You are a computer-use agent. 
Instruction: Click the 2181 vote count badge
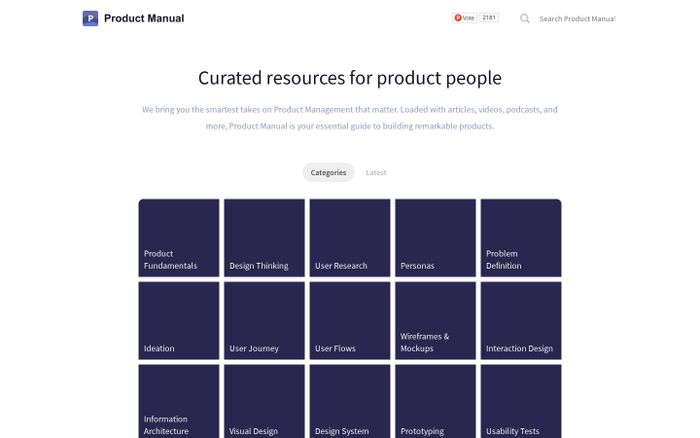coord(489,18)
